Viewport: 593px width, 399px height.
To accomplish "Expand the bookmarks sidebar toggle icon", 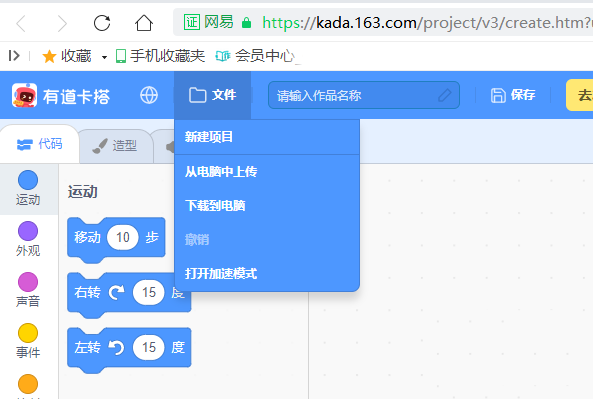I will coord(14,56).
